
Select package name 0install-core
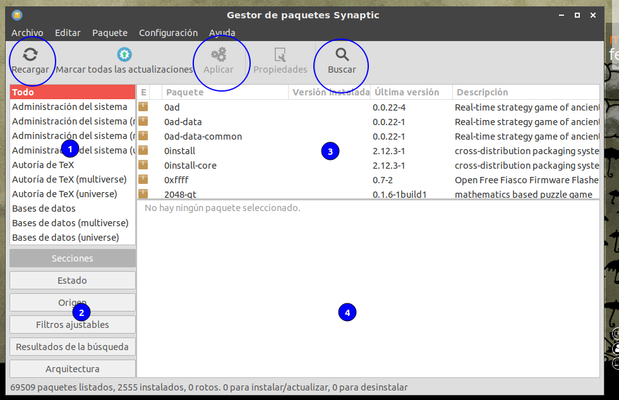point(190,166)
